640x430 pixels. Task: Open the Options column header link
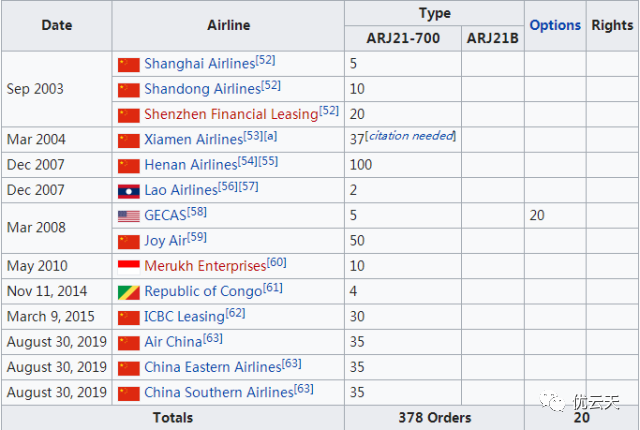pos(555,25)
